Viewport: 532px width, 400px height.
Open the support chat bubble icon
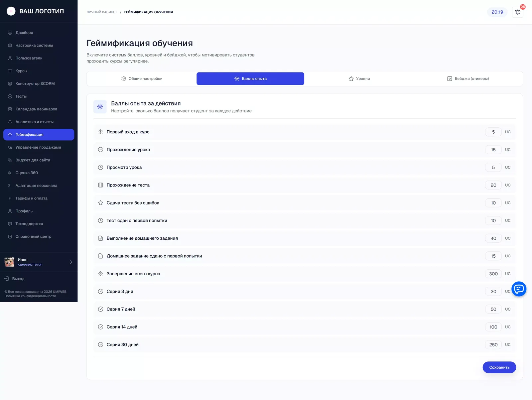[x=519, y=289]
